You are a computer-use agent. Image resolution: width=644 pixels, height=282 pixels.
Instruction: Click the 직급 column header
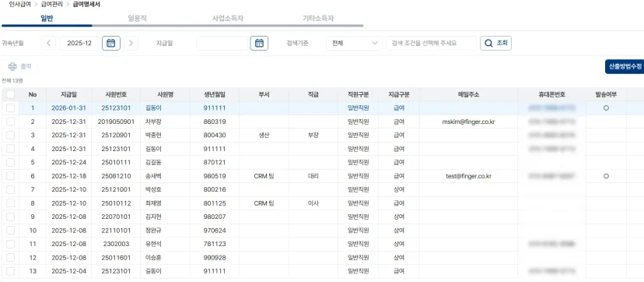[313, 94]
